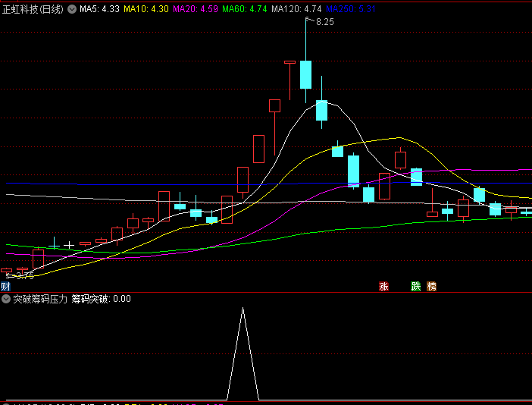532x405 pixels.
Task: Click the 突破筹码压力 indicator name
Action: pyautogui.click(x=40, y=299)
